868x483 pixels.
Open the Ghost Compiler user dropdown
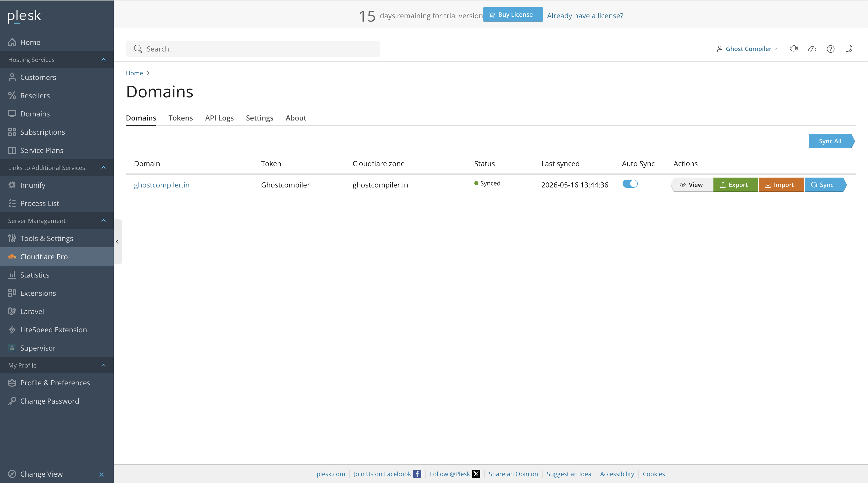point(747,49)
